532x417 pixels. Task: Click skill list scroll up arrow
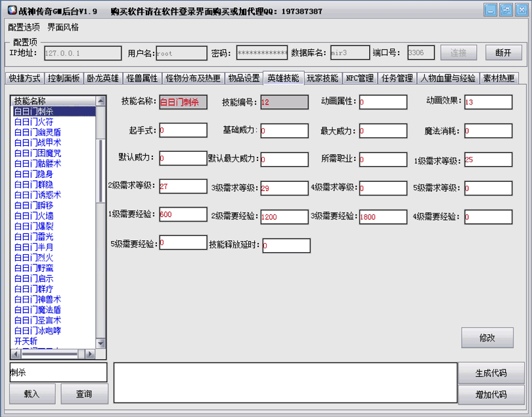click(100, 100)
